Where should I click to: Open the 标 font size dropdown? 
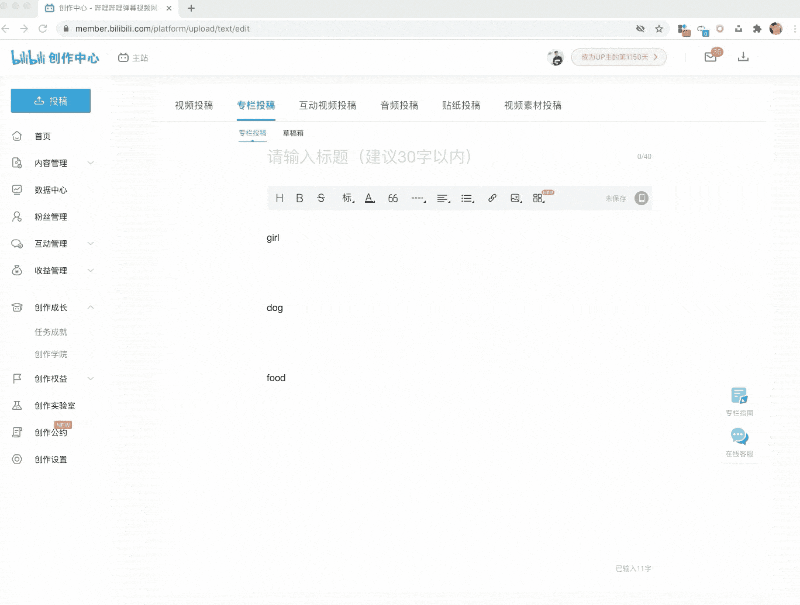click(348, 198)
